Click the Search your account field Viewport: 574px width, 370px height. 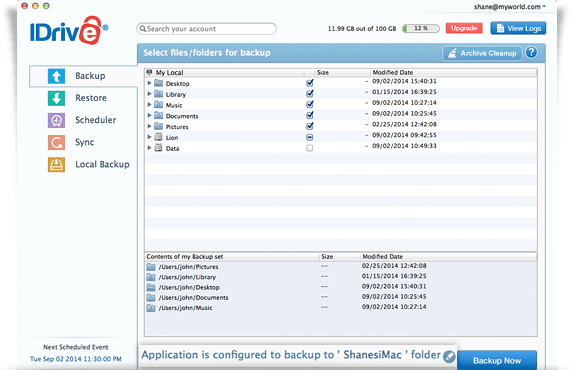tap(206, 29)
